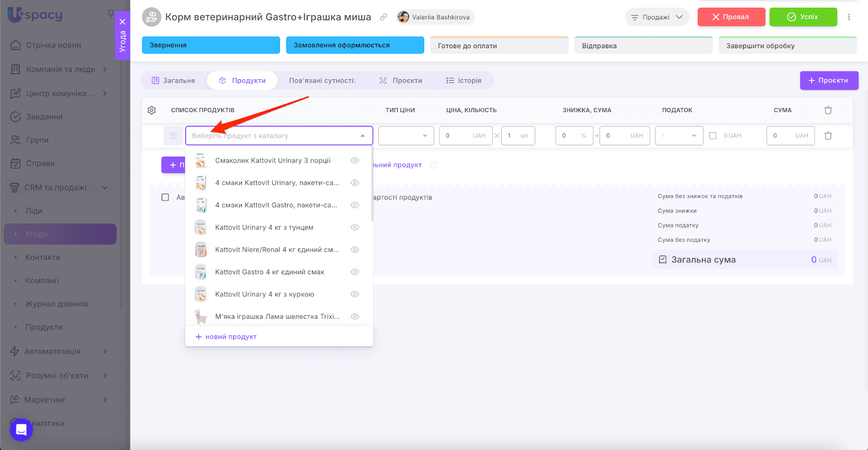The height and width of the screenshot is (450, 868).
Task: Preview М'яка іграшка Лама product
Action: pyautogui.click(x=355, y=316)
